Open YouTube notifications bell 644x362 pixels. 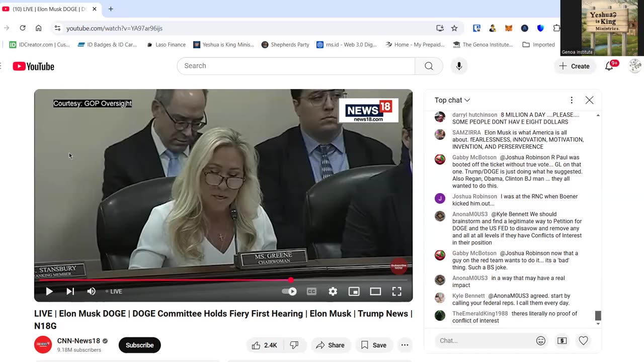[x=609, y=66]
